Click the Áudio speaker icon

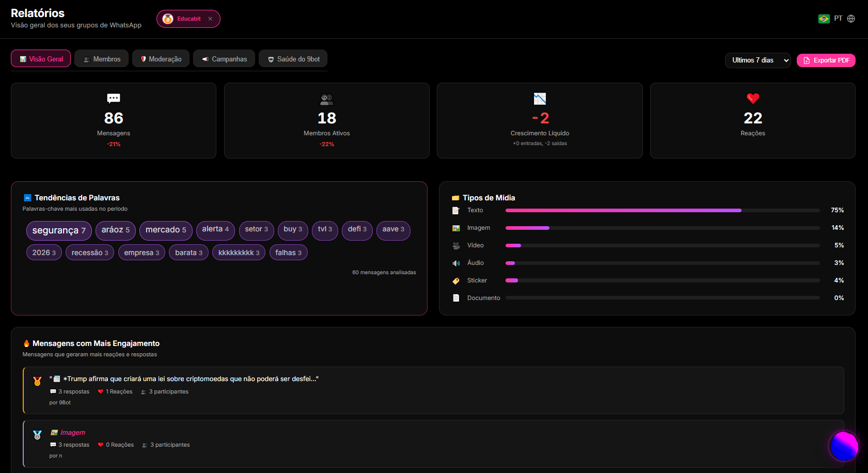(456, 263)
